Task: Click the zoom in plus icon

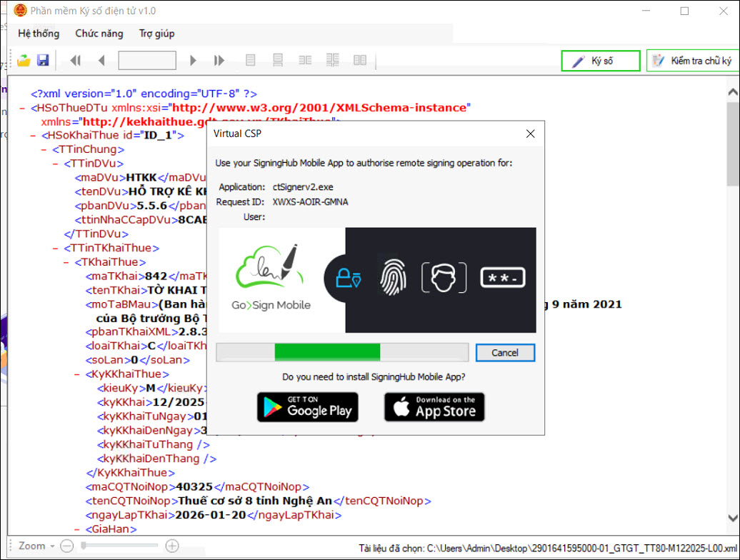Action: pyautogui.click(x=172, y=546)
